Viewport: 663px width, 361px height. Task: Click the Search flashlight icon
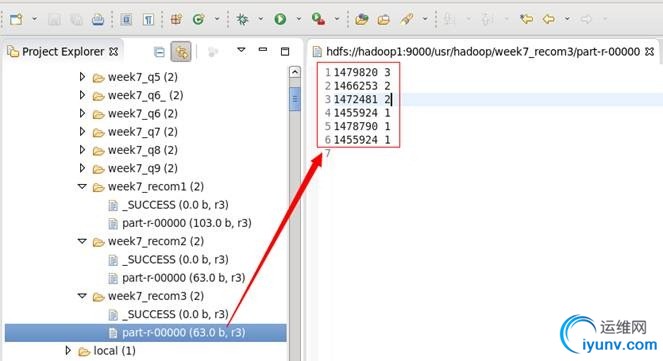click(x=407, y=19)
